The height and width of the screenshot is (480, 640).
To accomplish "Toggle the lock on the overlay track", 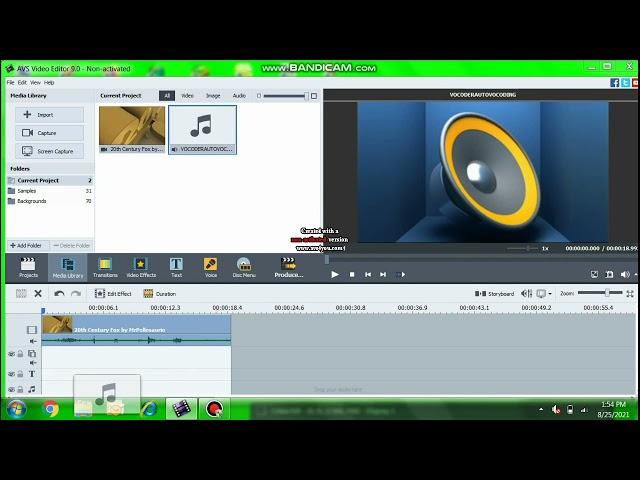I will point(20,354).
